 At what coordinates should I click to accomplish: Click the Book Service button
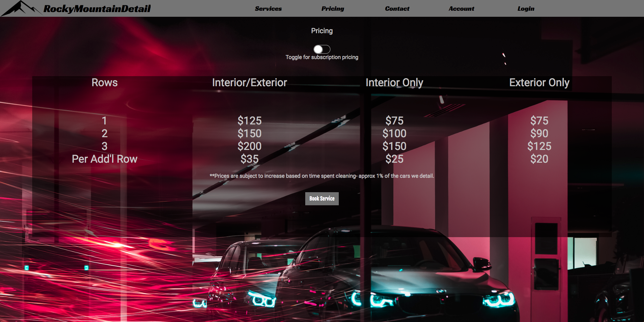(x=322, y=199)
